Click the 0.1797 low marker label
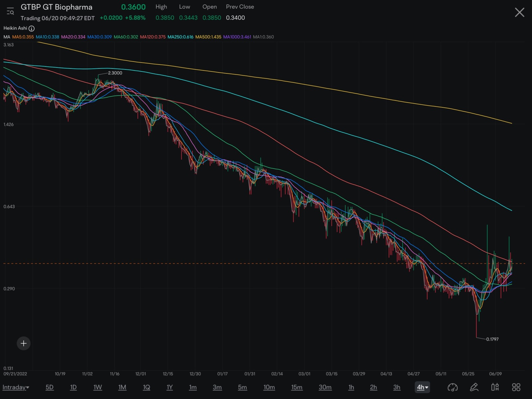 tap(492, 339)
